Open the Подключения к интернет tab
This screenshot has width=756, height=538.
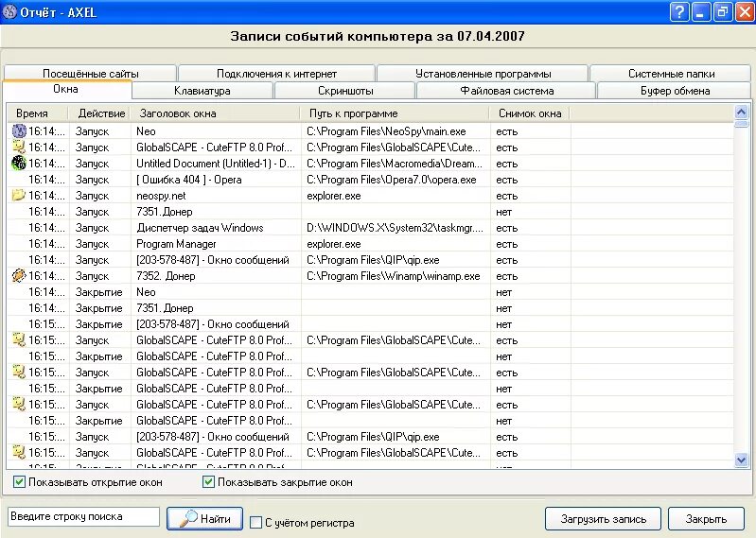click(x=276, y=74)
